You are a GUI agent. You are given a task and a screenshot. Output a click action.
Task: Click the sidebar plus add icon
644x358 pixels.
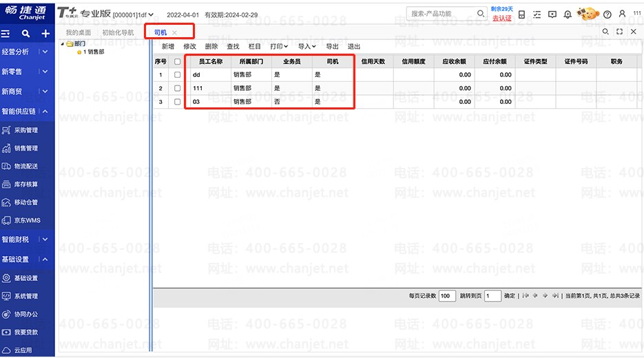click(x=45, y=34)
